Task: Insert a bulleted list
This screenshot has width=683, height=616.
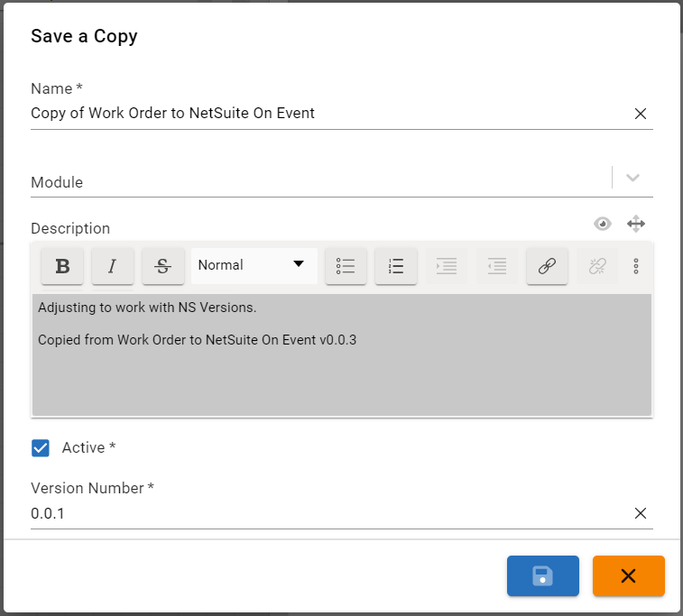Action: pyautogui.click(x=346, y=266)
